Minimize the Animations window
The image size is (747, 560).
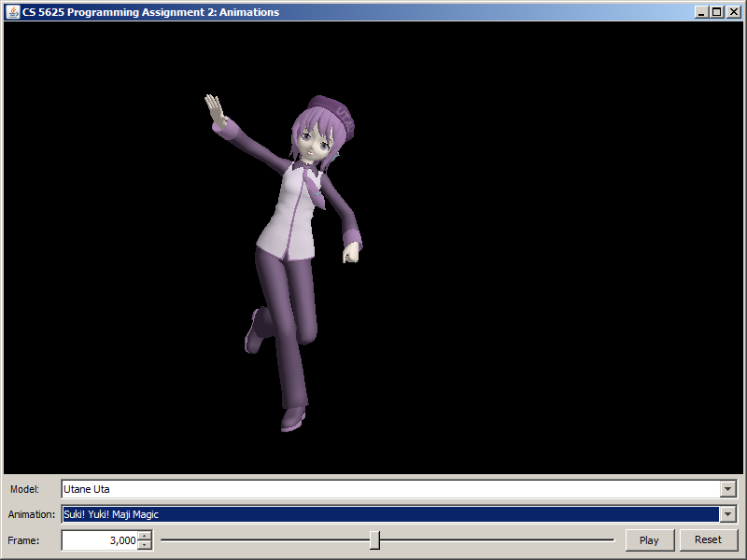(701, 12)
